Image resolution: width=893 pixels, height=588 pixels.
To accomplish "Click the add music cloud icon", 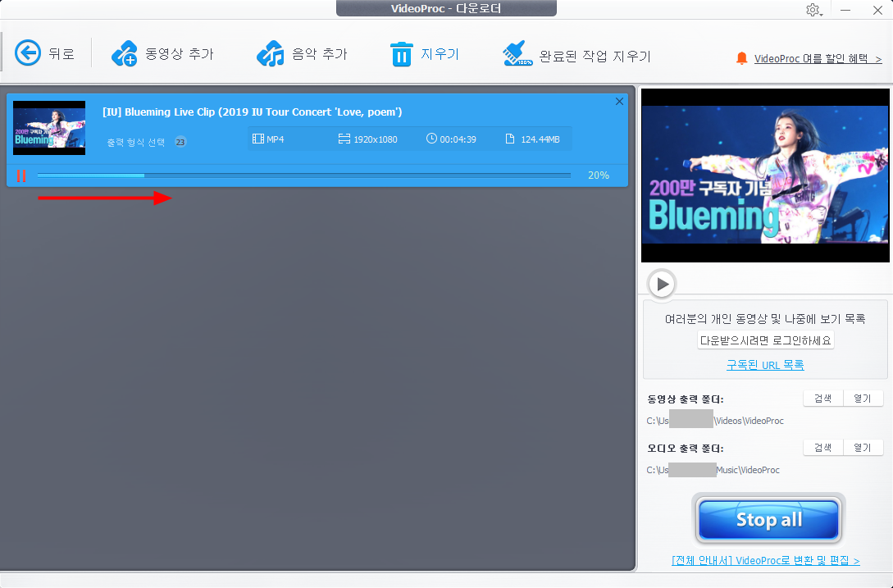I will pos(271,53).
